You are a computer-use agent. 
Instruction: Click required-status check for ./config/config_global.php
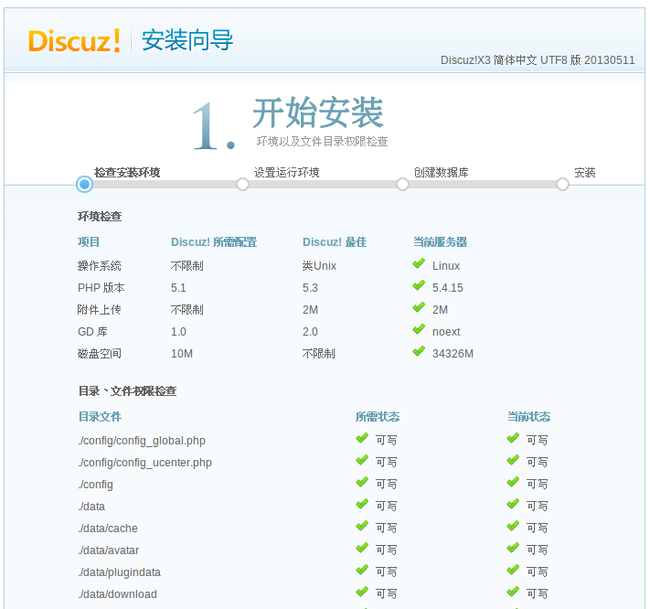coord(362,438)
